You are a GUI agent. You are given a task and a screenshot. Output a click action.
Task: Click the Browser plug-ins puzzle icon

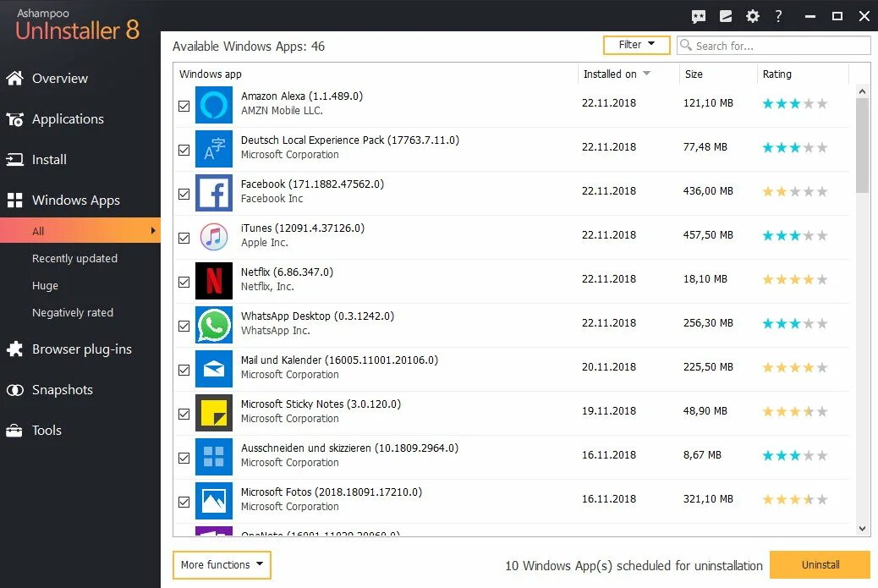pos(14,349)
